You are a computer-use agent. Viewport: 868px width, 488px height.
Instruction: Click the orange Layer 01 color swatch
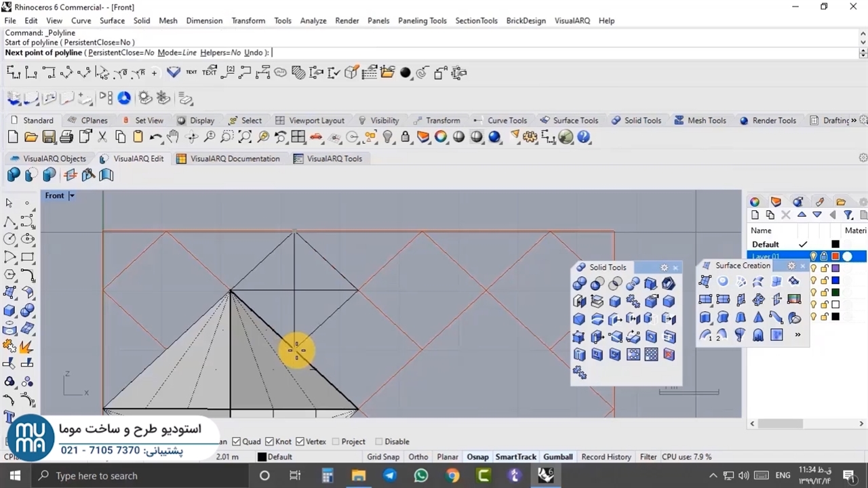click(835, 256)
